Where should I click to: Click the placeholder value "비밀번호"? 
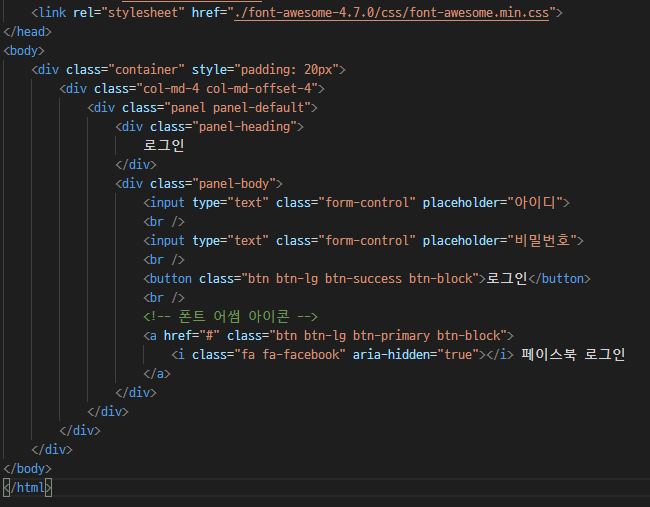[x=542, y=240]
